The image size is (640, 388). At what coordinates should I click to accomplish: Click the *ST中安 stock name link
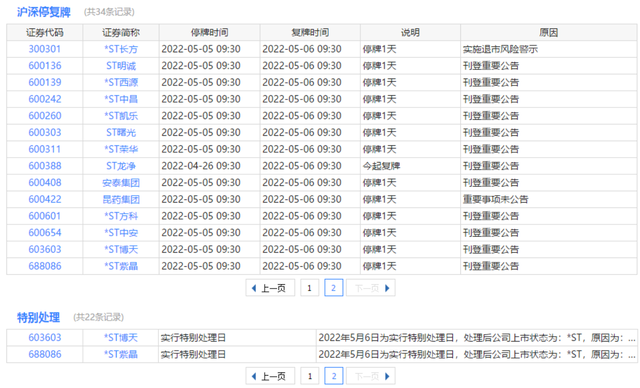coord(121,233)
